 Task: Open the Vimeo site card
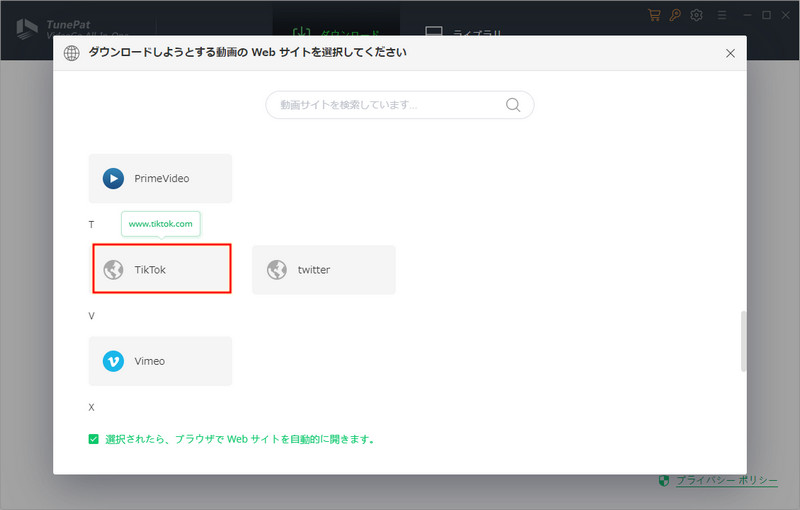(x=160, y=361)
